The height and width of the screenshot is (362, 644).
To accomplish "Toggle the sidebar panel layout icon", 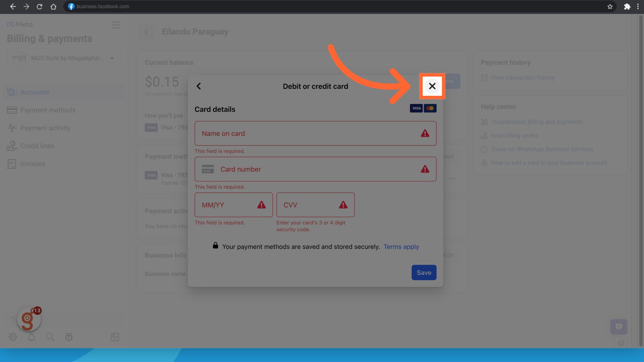I will (x=115, y=337).
